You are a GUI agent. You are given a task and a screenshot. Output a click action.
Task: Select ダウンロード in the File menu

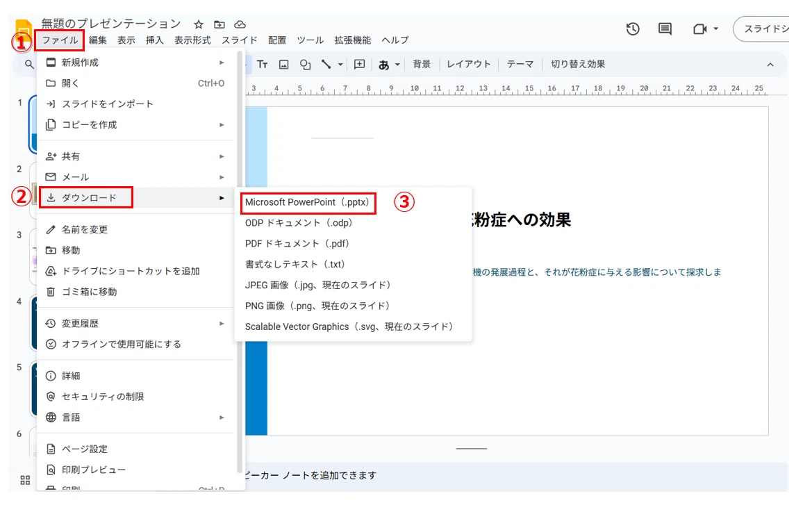[x=137, y=198]
